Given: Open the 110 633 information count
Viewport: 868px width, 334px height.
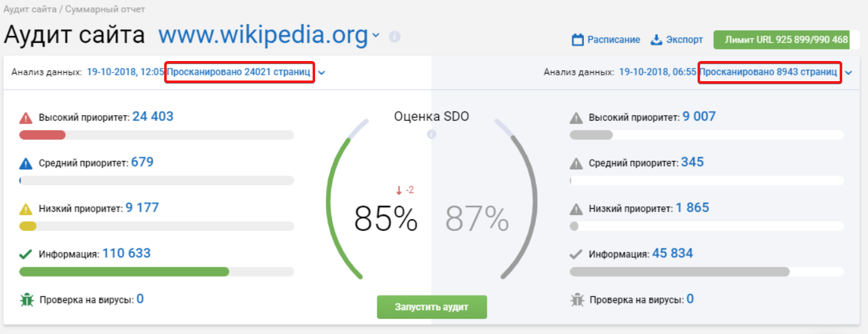Looking at the screenshot, I should (126, 253).
